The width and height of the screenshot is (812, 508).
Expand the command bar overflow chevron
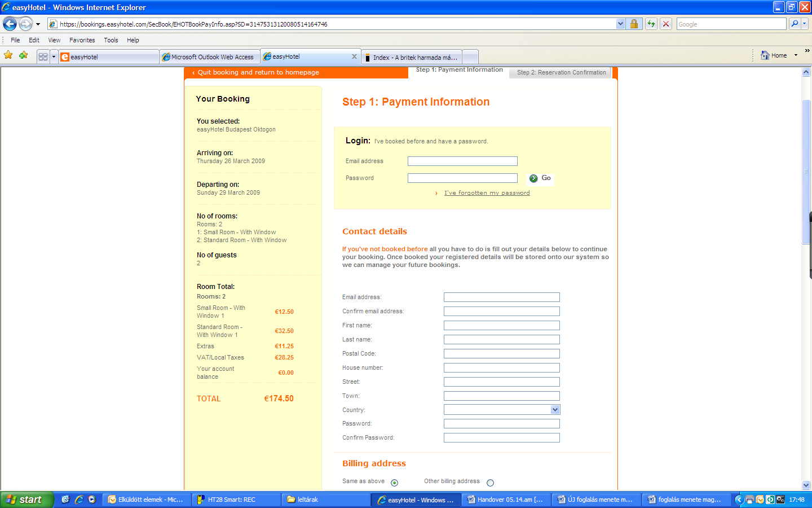tap(807, 51)
